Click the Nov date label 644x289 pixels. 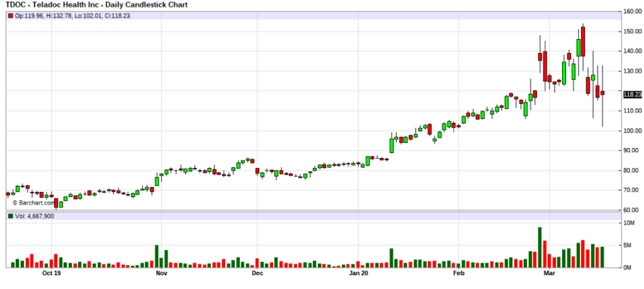click(x=161, y=272)
